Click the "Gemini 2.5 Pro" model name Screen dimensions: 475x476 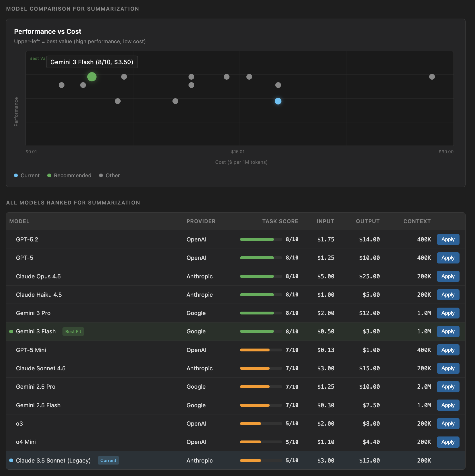(x=36, y=387)
